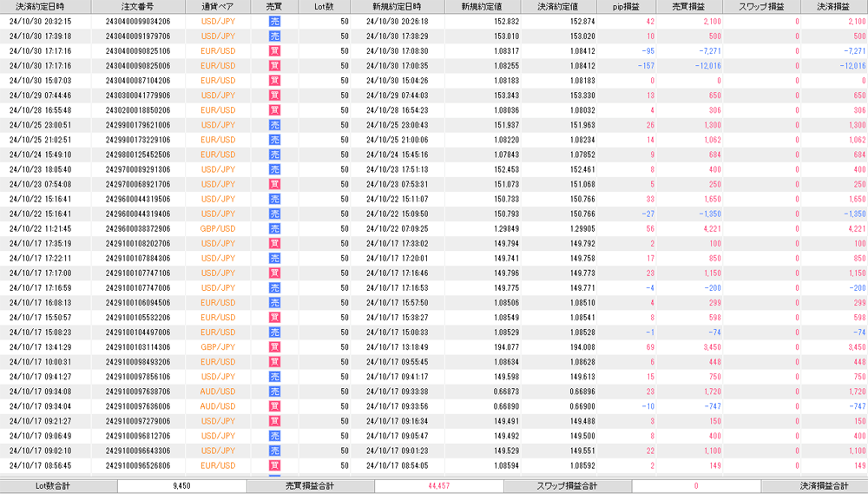
Task: Sort by the 売買損益 column header
Action: coord(689,7)
